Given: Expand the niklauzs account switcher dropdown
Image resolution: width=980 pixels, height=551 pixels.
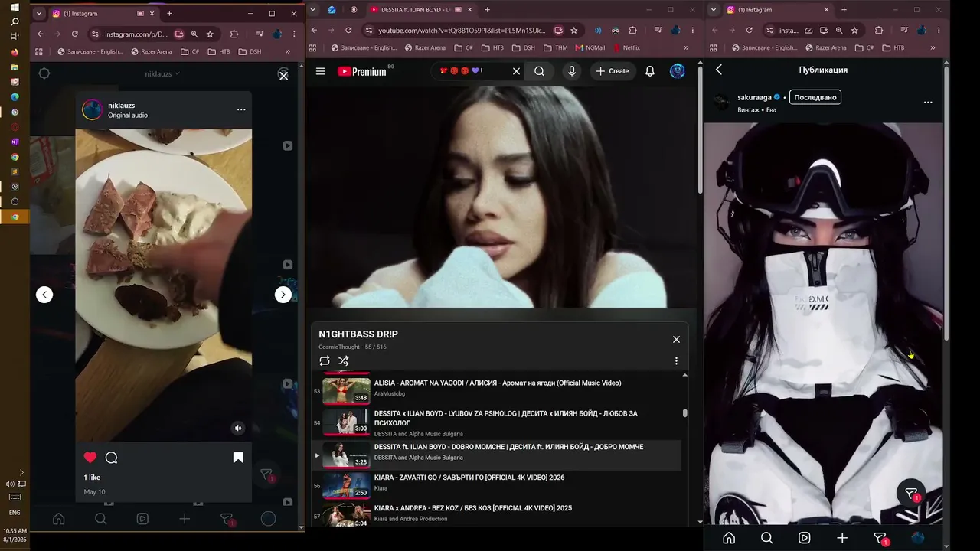Looking at the screenshot, I should click(x=162, y=74).
